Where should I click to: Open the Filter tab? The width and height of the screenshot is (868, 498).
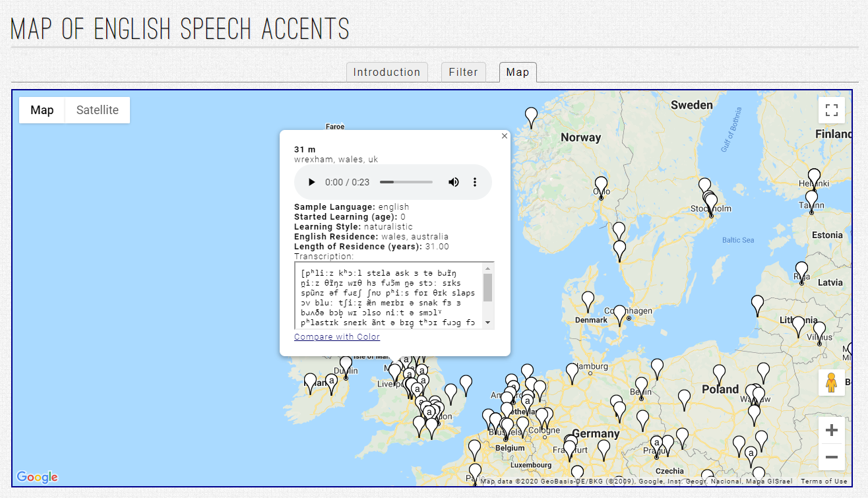(463, 72)
